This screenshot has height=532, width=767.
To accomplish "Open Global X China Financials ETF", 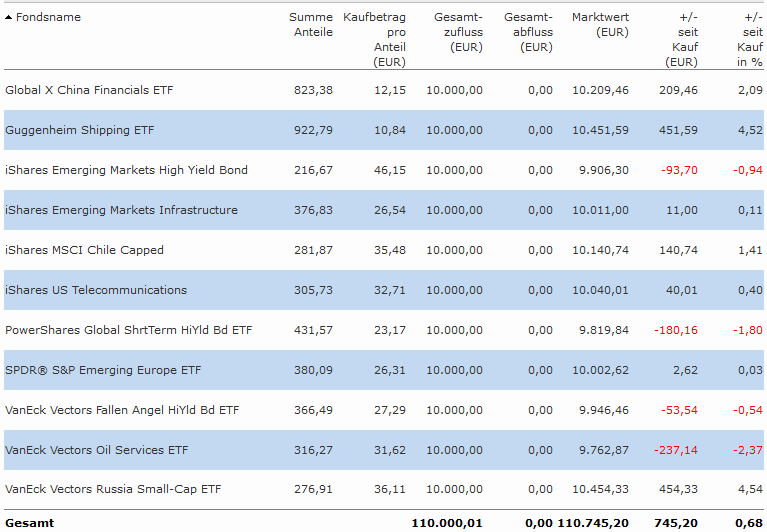I will pos(89,90).
